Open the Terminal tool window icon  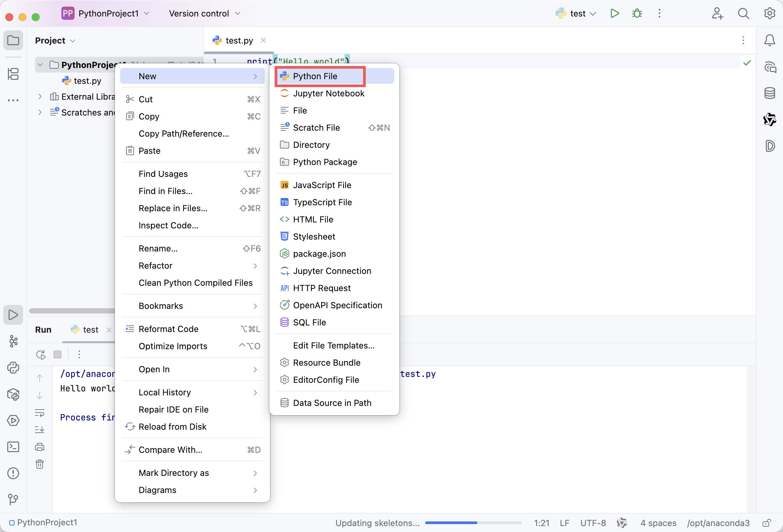tap(13, 447)
